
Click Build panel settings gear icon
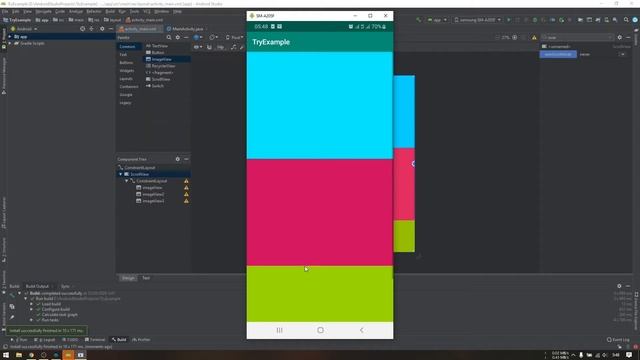(619, 286)
